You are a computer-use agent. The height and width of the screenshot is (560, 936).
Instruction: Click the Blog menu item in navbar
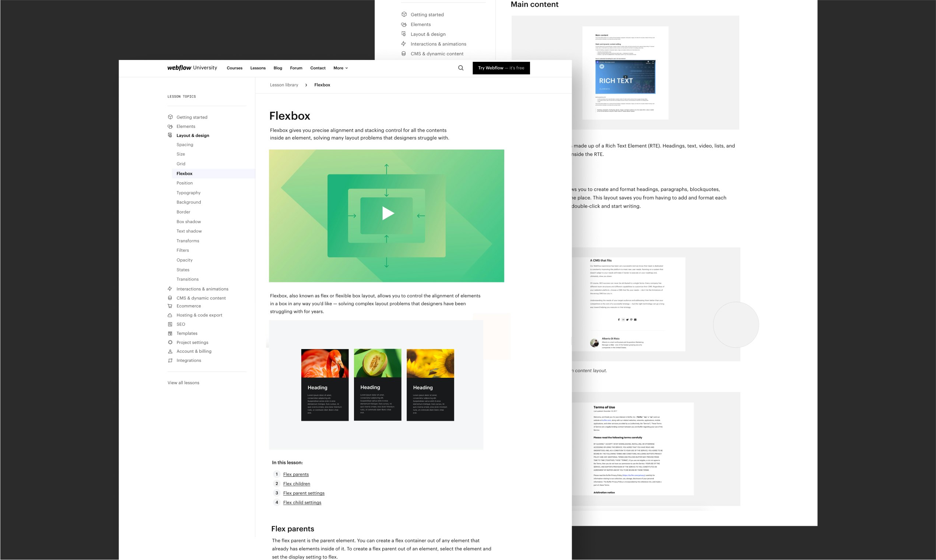coord(277,68)
